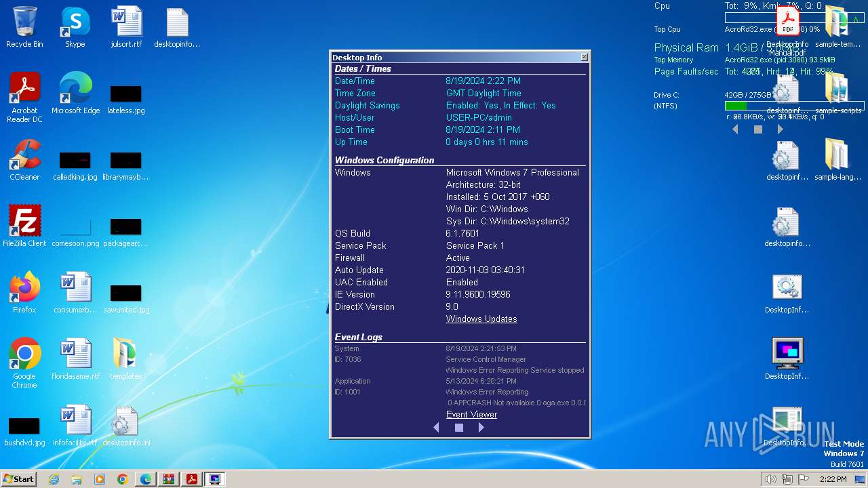Select the calledking.jpg file
The width and height of the screenshot is (868, 488).
pos(75,165)
